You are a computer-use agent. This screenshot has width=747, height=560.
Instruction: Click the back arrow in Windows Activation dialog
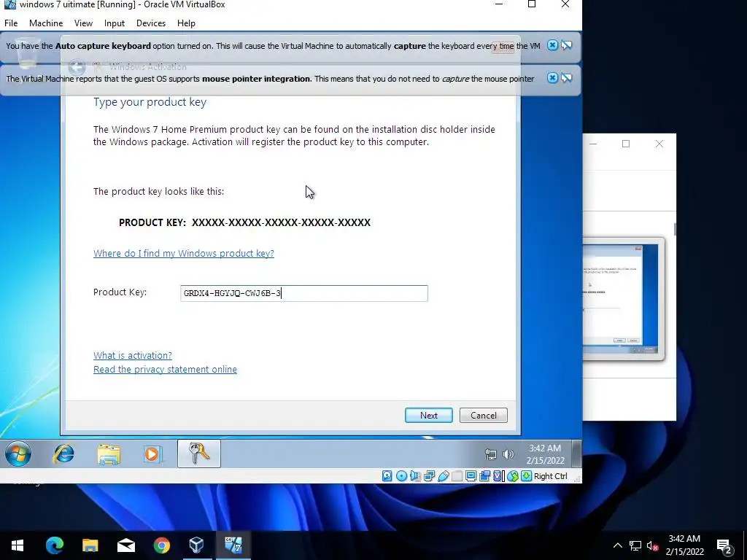pos(77,66)
